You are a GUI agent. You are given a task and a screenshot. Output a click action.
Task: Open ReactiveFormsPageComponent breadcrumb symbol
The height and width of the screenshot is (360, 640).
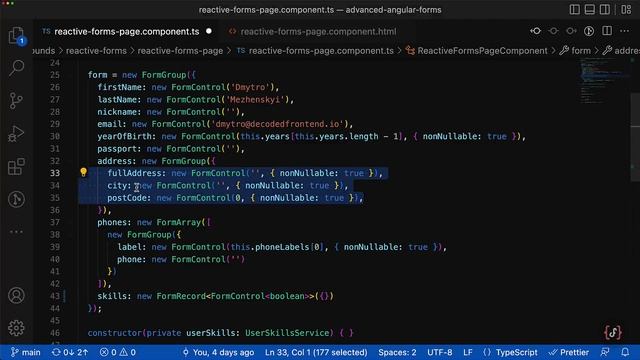(x=482, y=51)
